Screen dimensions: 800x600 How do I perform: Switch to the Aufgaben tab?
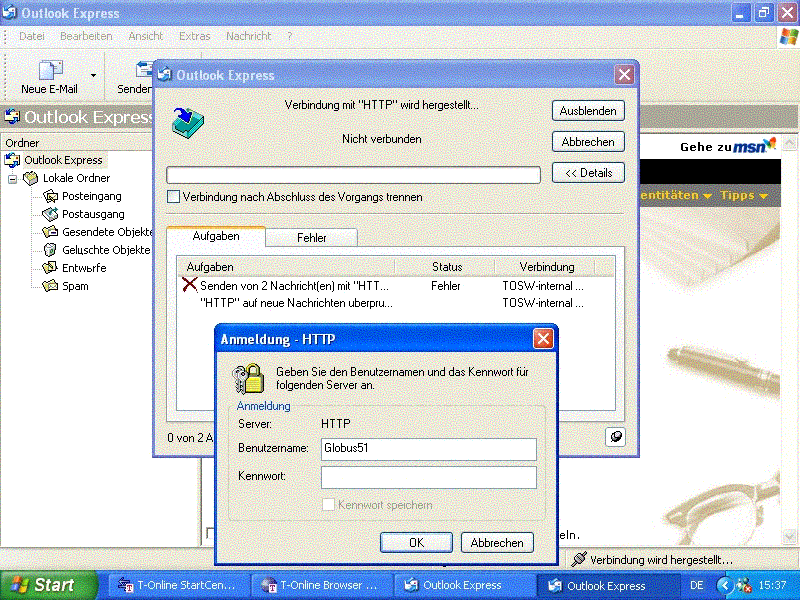[x=216, y=236]
